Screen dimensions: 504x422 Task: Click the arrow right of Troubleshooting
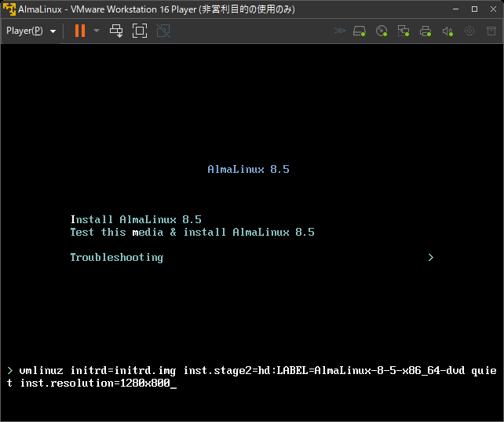coord(431,257)
